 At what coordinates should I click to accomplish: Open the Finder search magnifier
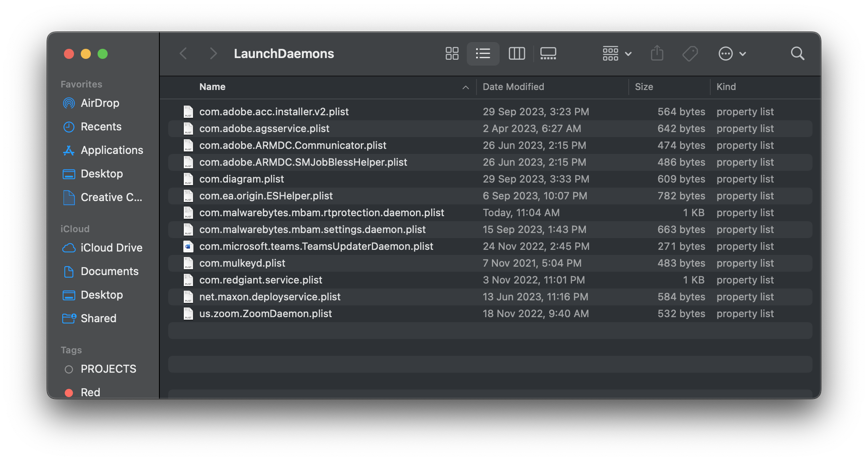click(797, 53)
